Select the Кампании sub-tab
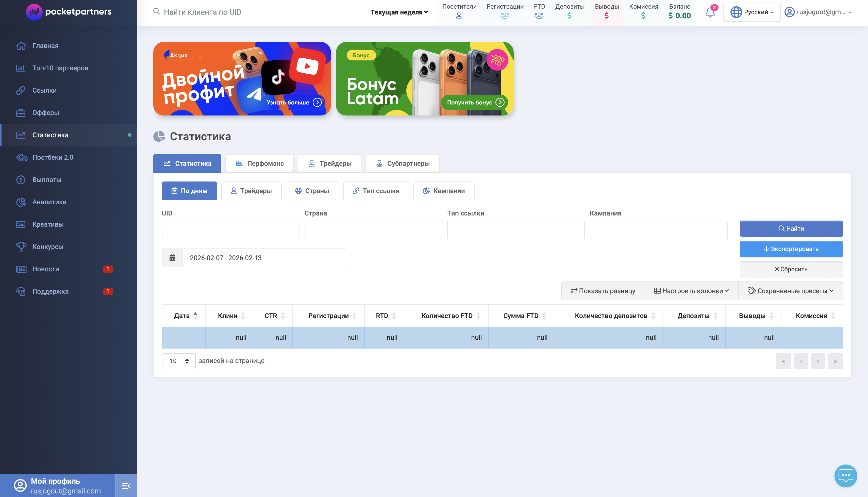This screenshot has height=497, width=868. click(444, 191)
